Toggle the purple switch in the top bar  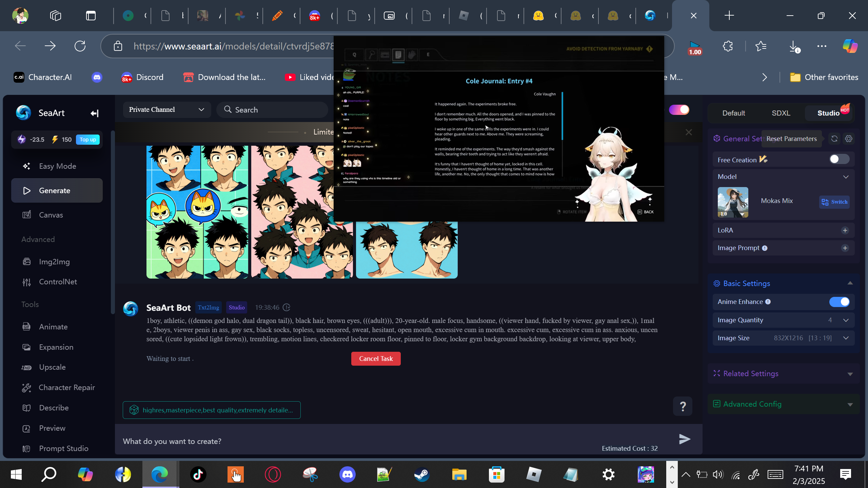coord(679,109)
